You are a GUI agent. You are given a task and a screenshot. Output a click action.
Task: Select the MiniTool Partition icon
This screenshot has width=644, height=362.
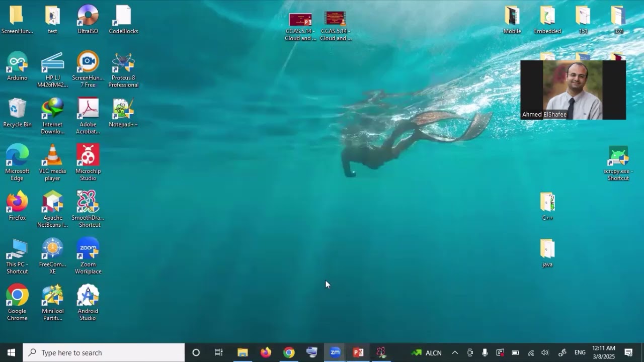click(52, 303)
